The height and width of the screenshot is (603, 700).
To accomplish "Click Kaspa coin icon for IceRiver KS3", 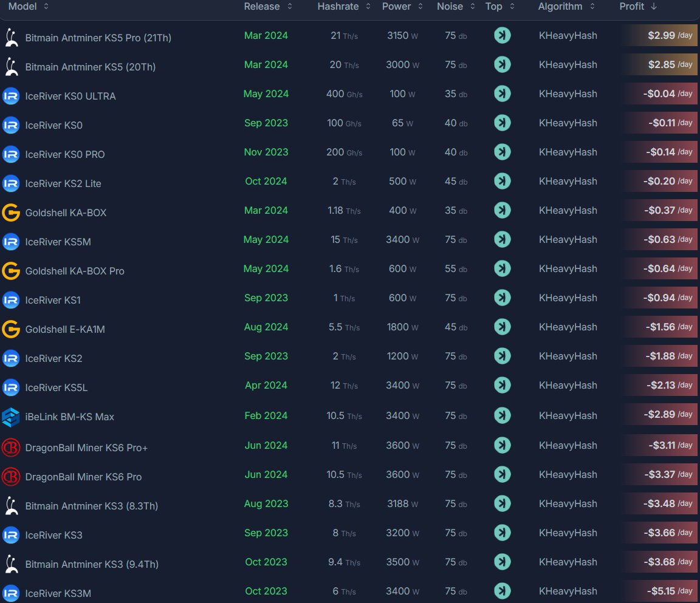I will (503, 533).
